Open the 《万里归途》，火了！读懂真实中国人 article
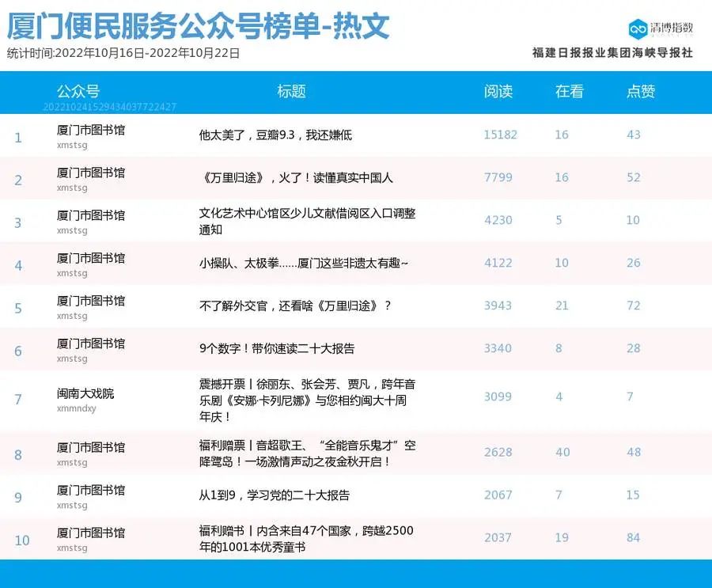This screenshot has width=712, height=588. [296, 178]
